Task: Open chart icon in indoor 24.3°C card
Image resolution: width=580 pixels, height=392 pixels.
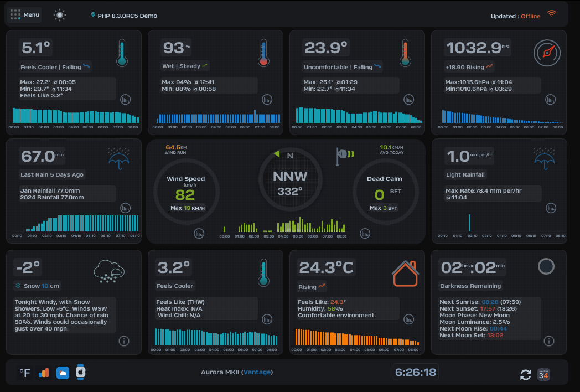Action: coord(408,319)
